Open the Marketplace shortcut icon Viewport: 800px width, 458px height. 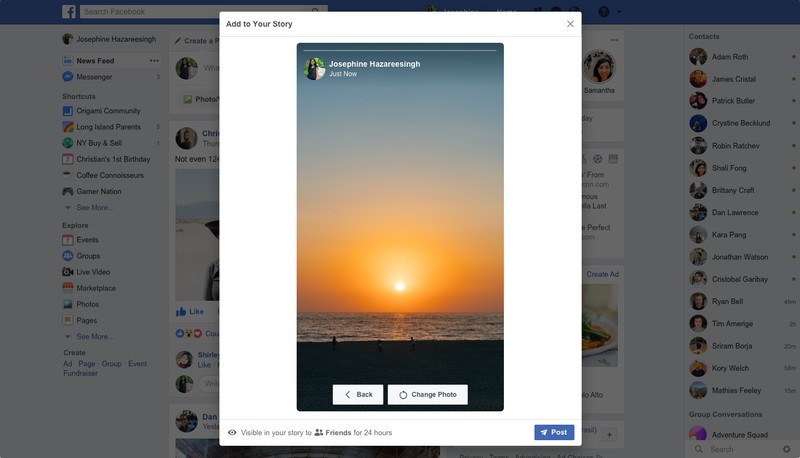pos(67,288)
